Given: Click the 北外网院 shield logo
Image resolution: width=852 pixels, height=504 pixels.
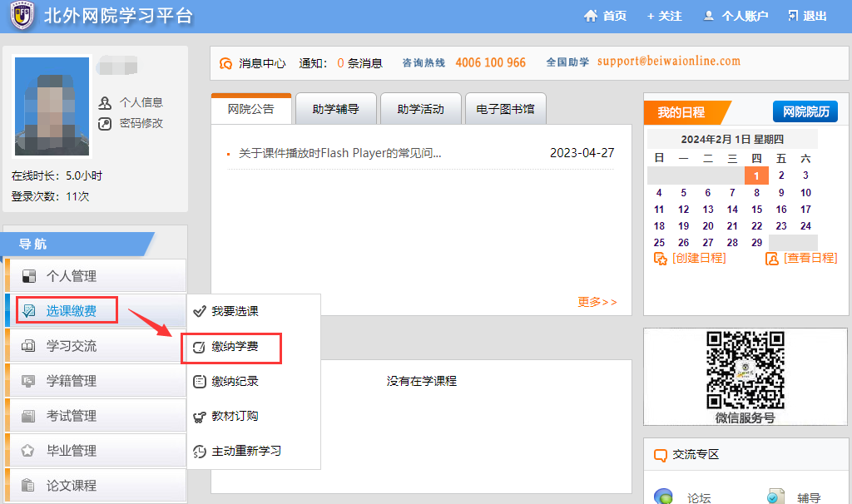Looking at the screenshot, I should coord(22,16).
